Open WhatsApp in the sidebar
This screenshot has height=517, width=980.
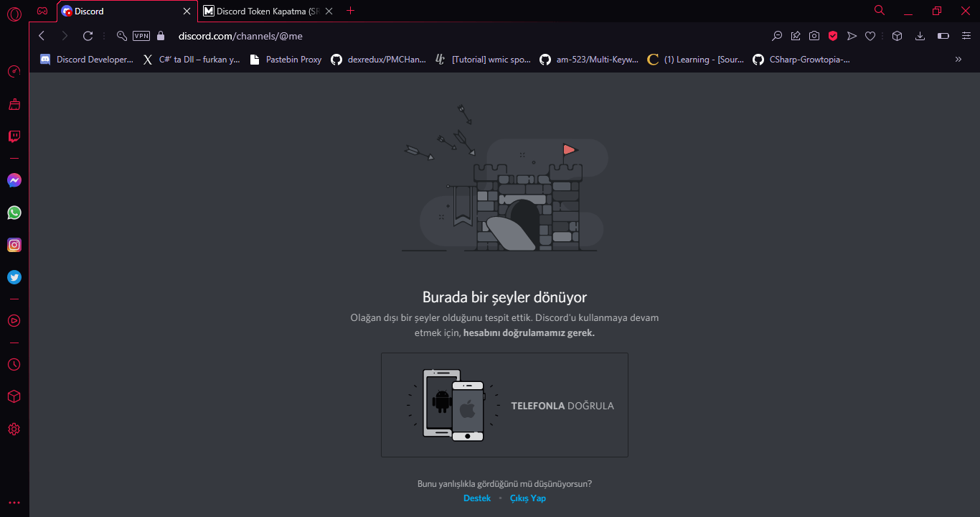pos(14,213)
